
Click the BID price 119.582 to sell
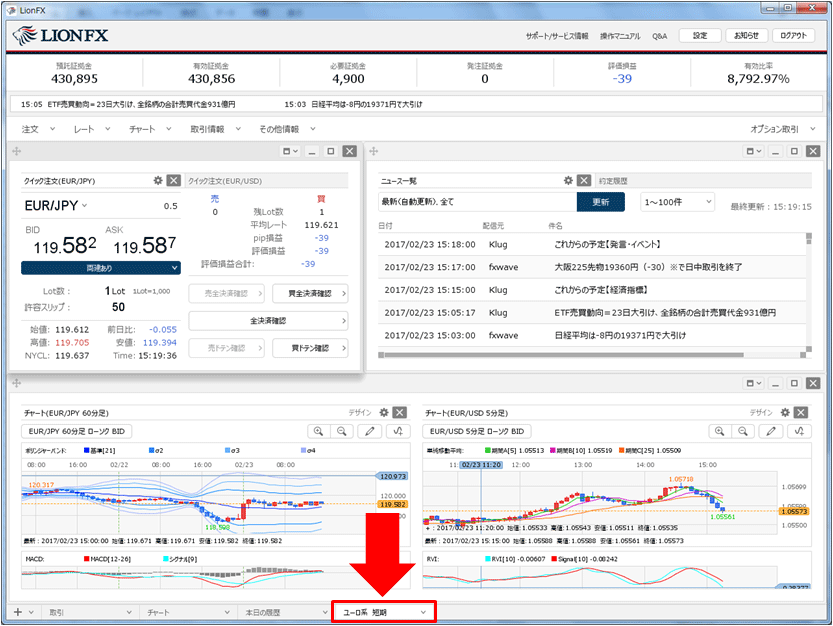65,246
